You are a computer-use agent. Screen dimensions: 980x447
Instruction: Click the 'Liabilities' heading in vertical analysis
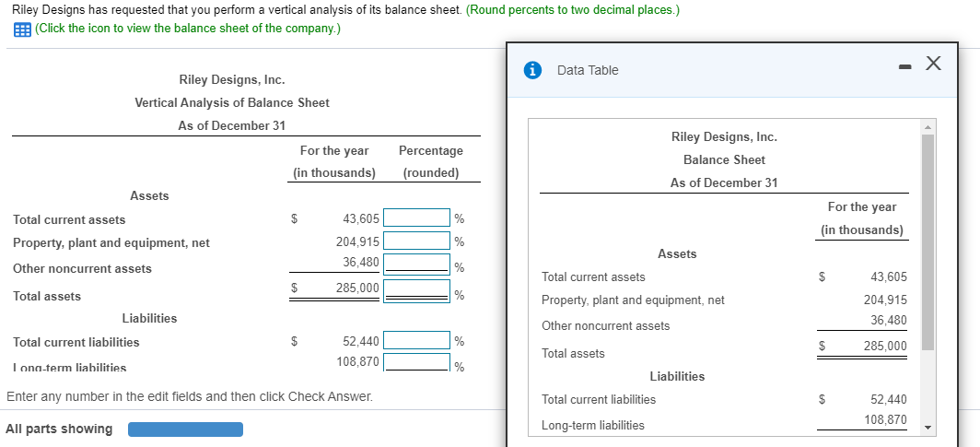click(x=149, y=318)
